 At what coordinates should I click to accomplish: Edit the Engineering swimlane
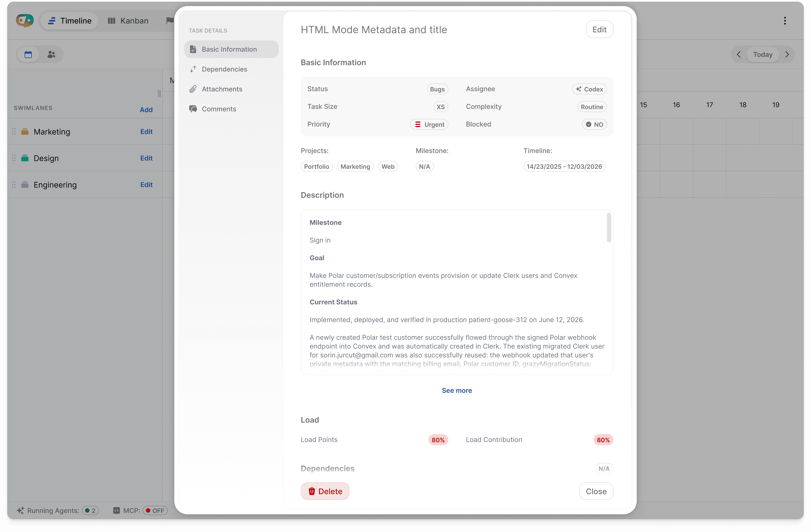coord(146,185)
